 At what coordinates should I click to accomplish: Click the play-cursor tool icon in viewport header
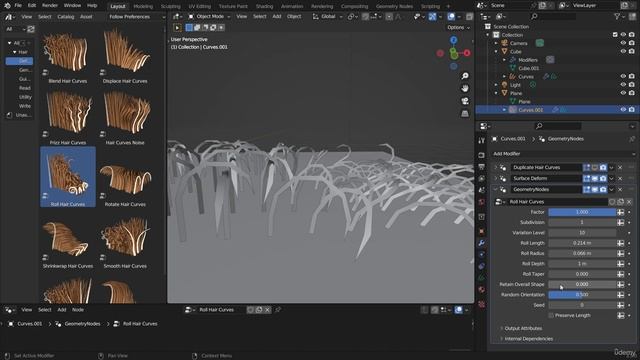click(177, 28)
